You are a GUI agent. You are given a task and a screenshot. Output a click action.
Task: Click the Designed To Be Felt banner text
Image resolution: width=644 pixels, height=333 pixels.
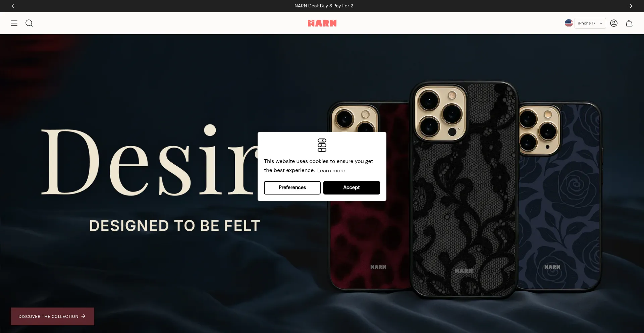[175, 226]
